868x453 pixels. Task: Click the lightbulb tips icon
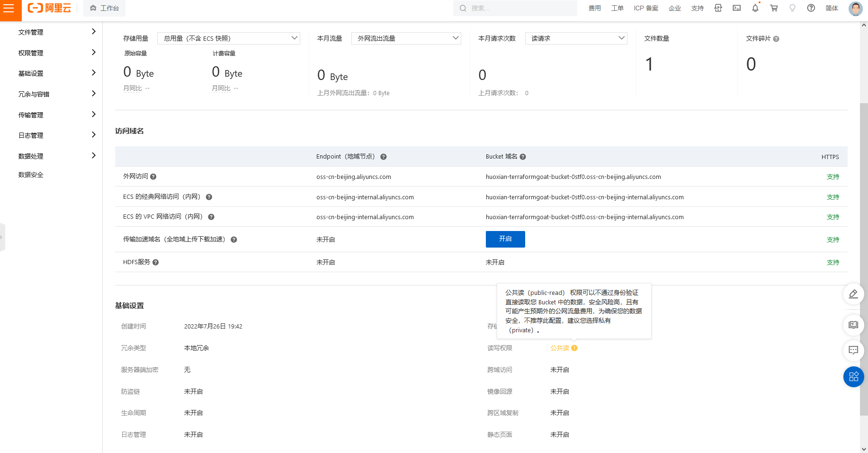[792, 8]
